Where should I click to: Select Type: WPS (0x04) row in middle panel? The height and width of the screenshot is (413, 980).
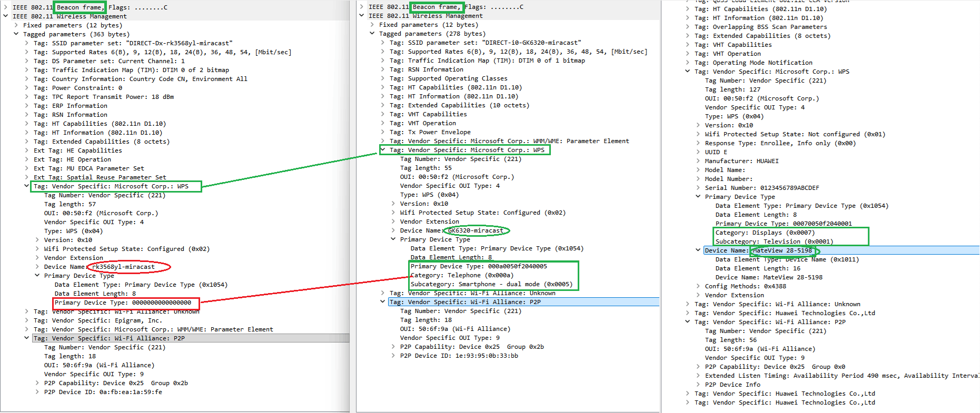pyautogui.click(x=430, y=195)
